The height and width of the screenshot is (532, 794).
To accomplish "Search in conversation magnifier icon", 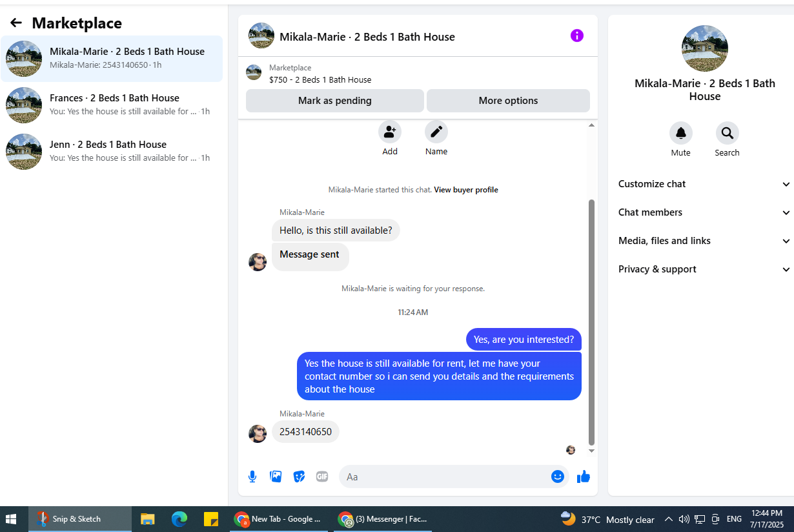I will (x=728, y=133).
